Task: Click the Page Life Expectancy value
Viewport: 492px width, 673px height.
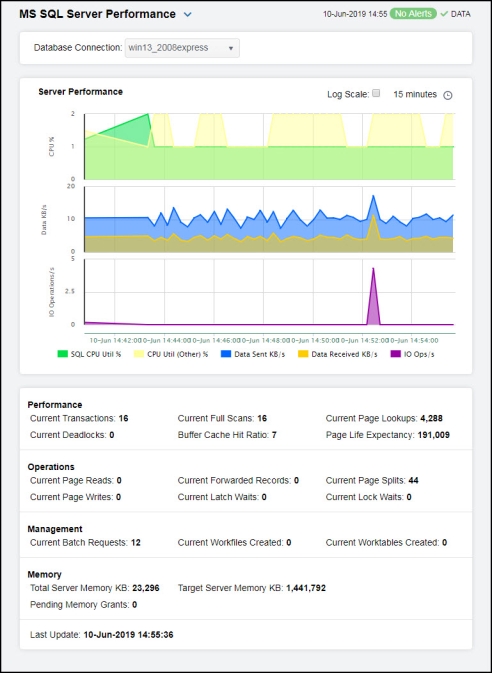Action: click(434, 435)
